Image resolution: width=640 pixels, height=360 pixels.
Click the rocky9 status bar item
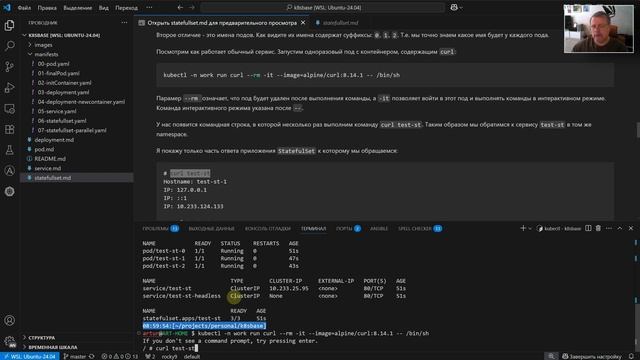169,356
